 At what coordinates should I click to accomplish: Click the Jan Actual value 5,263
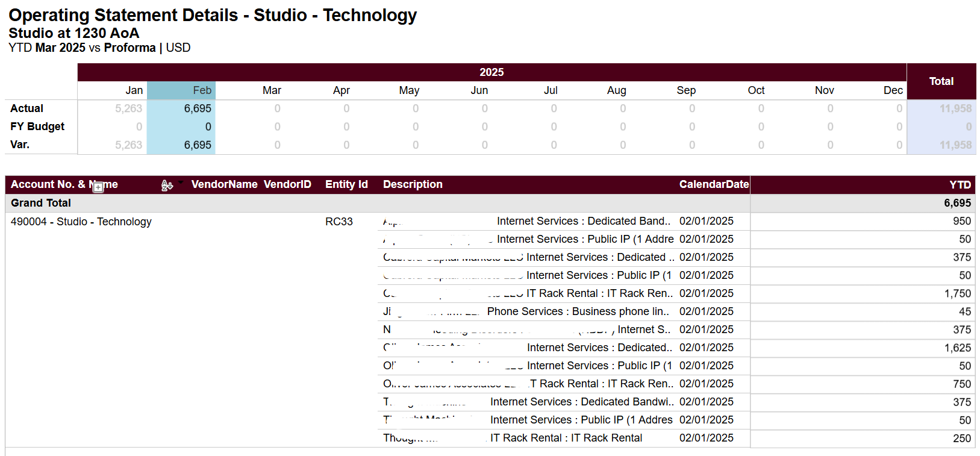point(129,108)
